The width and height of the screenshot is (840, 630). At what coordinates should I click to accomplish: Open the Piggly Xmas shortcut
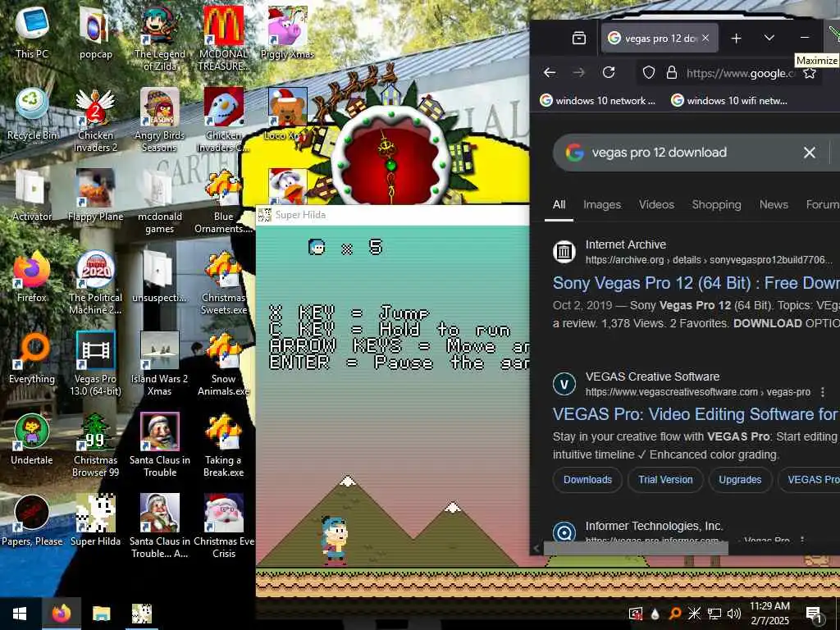coord(288,31)
